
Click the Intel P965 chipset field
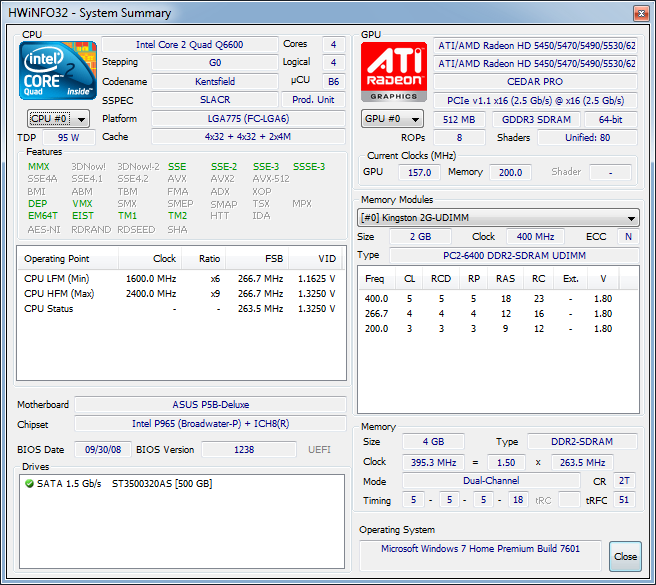(210, 423)
